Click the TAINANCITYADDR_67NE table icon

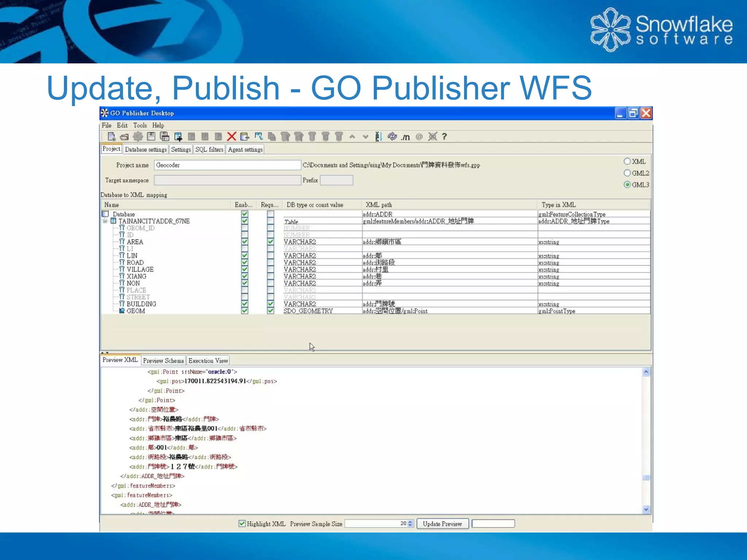[113, 221]
